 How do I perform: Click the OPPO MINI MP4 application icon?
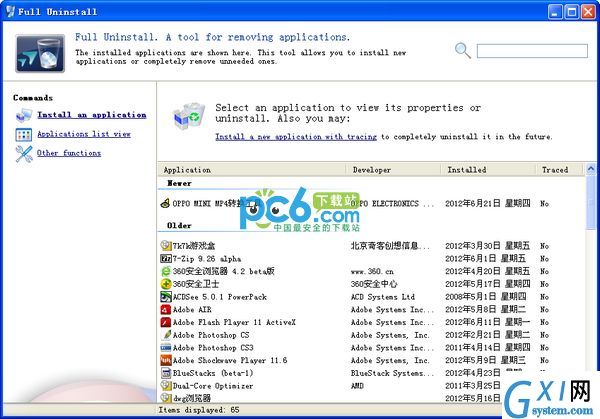[x=165, y=203]
